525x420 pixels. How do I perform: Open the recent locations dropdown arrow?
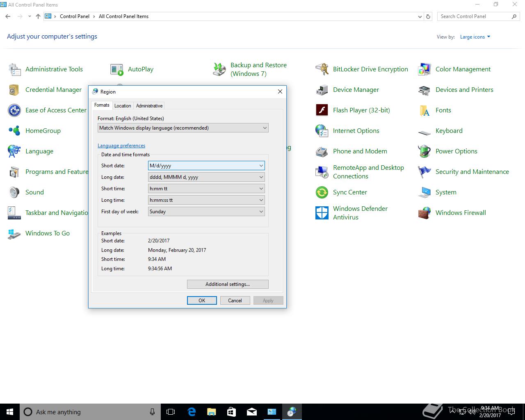(30, 16)
